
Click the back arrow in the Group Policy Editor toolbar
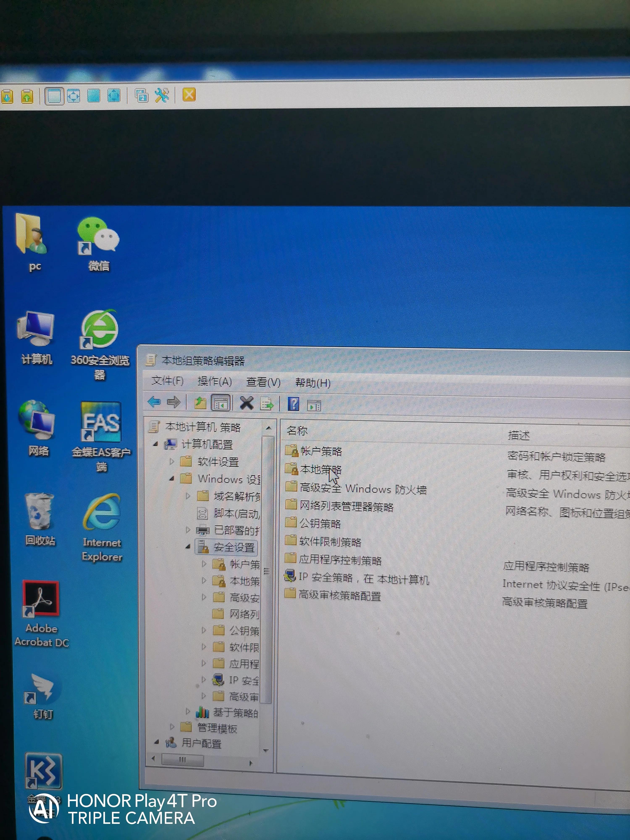tap(154, 402)
